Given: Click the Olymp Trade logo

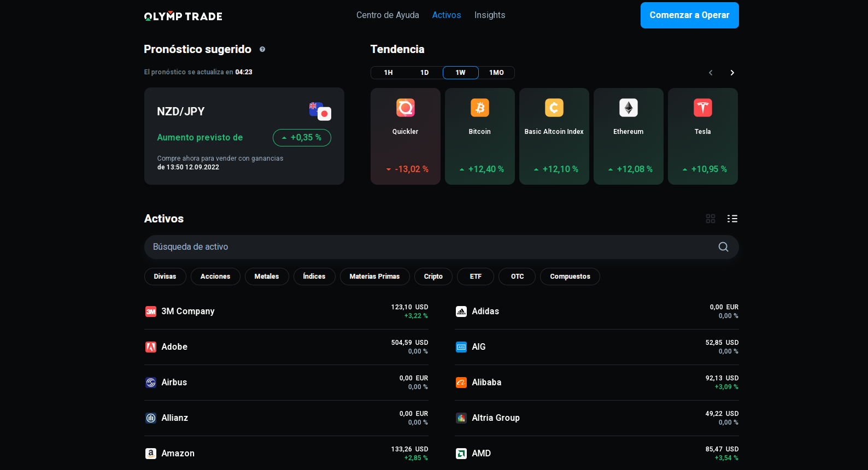Looking at the screenshot, I should [x=183, y=16].
